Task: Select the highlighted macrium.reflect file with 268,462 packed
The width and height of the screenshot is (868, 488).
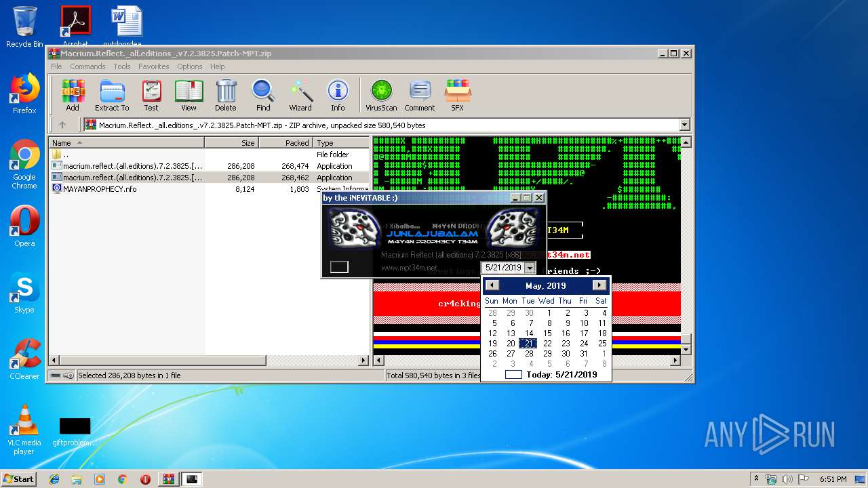Action: click(210, 178)
